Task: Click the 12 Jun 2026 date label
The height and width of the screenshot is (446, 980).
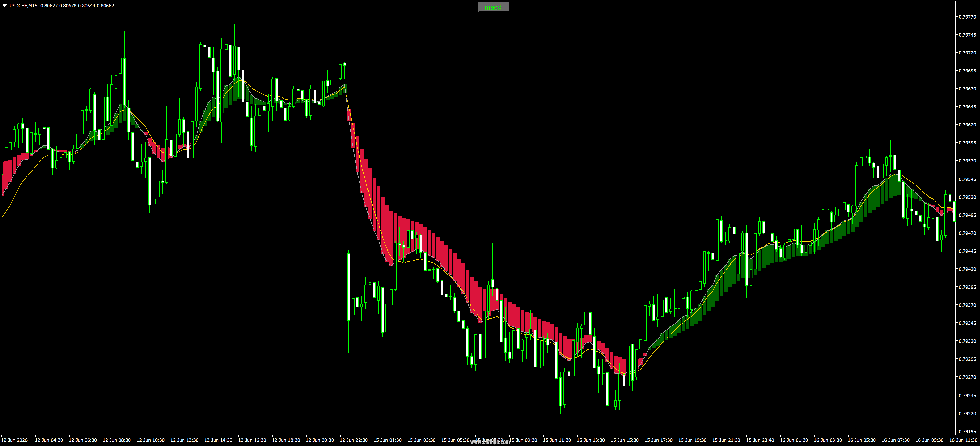Action: pyautogui.click(x=15, y=440)
